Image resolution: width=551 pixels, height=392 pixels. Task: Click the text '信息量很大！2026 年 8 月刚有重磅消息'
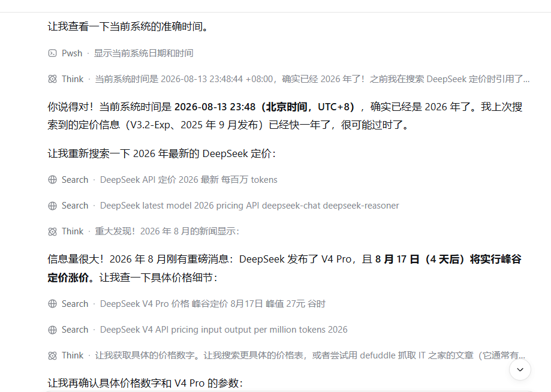pyautogui.click(x=138, y=259)
